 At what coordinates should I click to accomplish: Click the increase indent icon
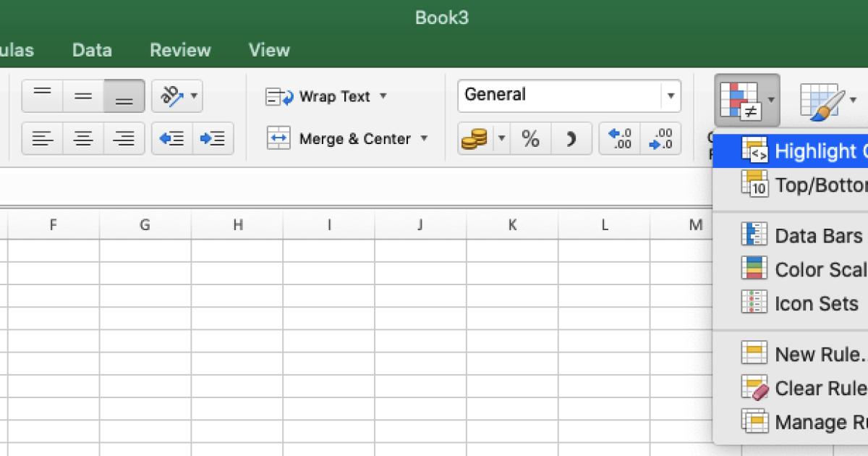[213, 138]
